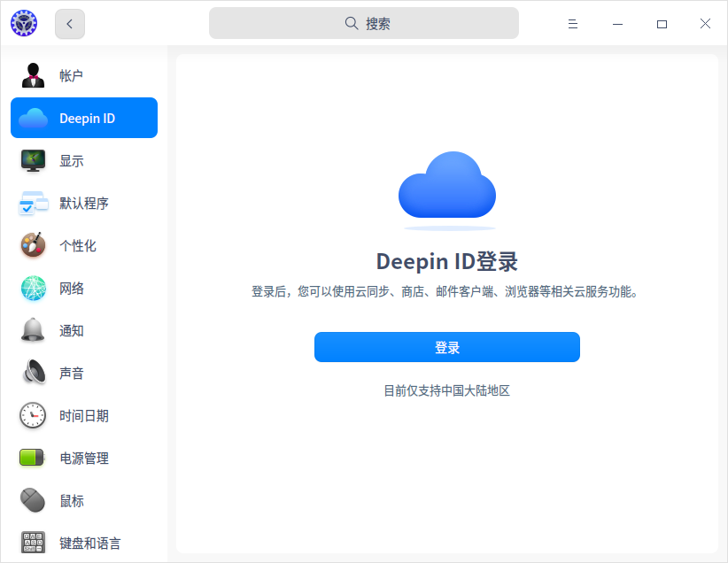Click the 默认程序 windows icon
Viewport: 728px width, 563px height.
click(x=33, y=203)
